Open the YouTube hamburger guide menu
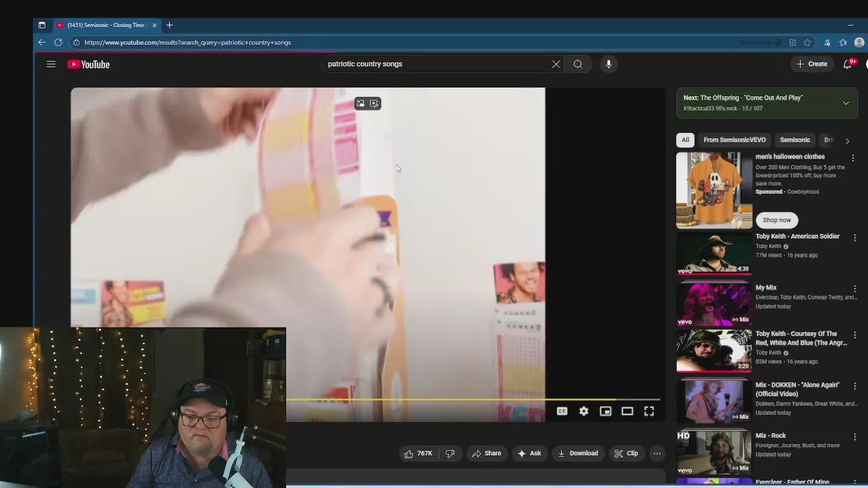Screen dimensions: 868x488 tap(51, 64)
